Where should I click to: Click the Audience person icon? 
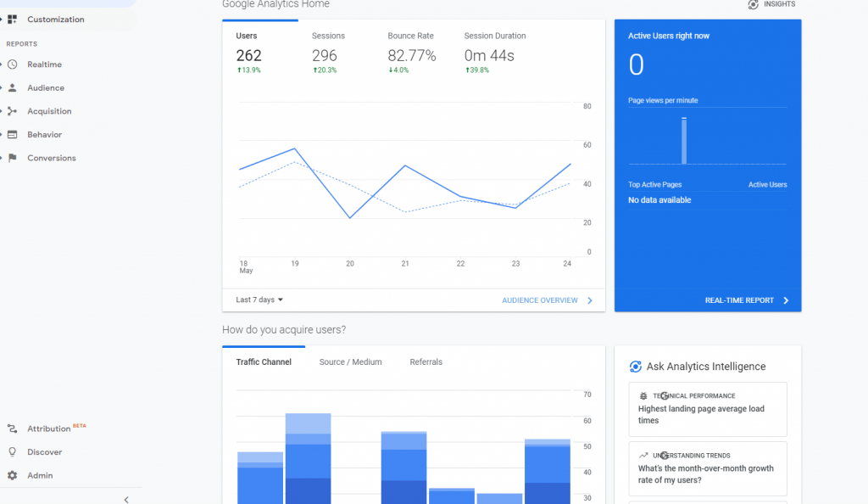click(12, 87)
